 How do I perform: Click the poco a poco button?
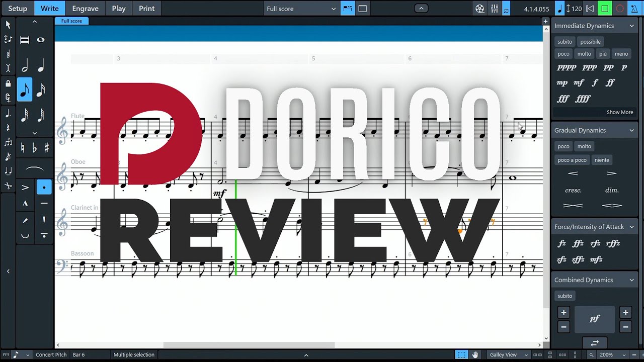(572, 160)
